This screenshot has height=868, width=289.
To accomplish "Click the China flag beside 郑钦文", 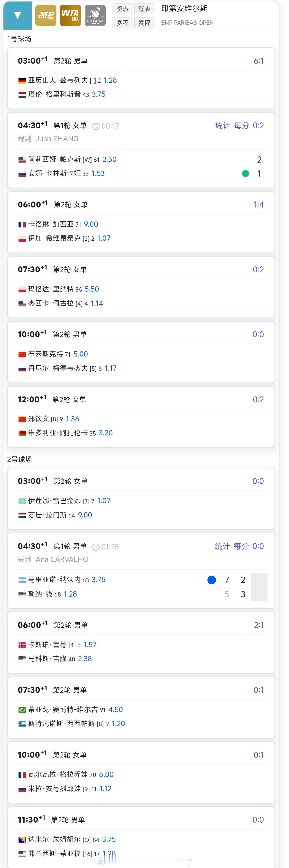I will point(22,419).
